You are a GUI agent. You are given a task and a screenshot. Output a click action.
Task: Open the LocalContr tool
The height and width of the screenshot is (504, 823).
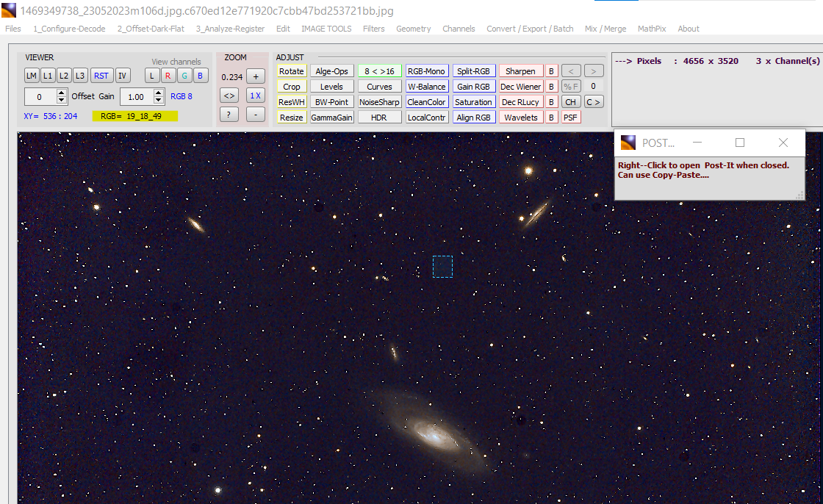(426, 118)
